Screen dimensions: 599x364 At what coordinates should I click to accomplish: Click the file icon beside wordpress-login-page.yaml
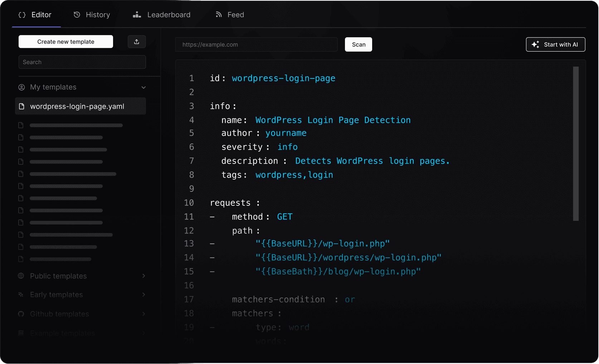22,106
